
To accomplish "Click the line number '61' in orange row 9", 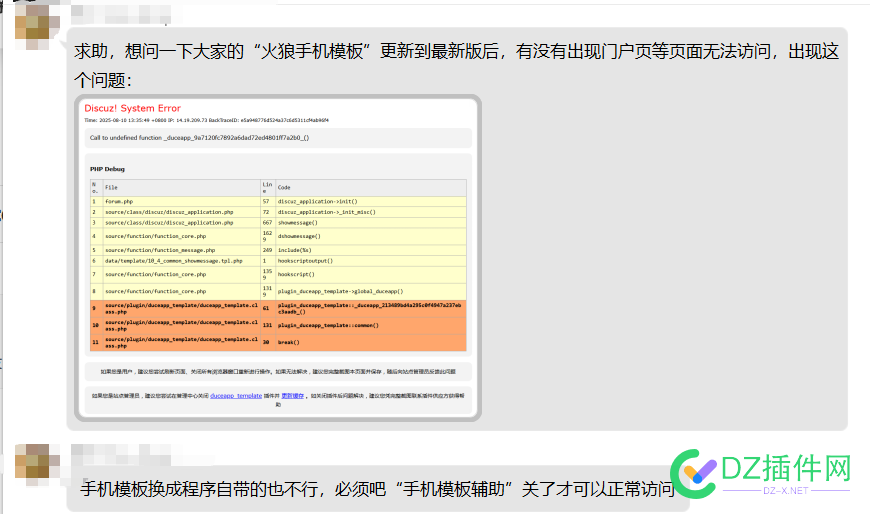I will 268,309.
